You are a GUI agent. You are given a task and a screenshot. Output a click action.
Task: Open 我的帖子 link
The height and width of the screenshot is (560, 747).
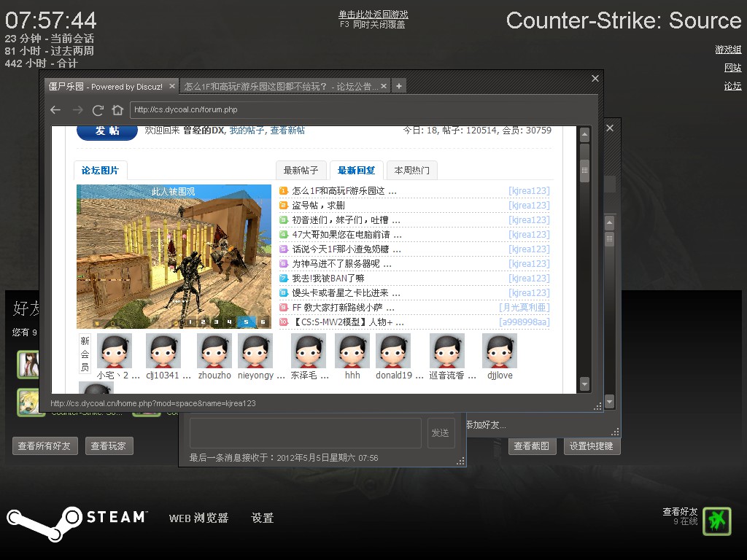[247, 131]
